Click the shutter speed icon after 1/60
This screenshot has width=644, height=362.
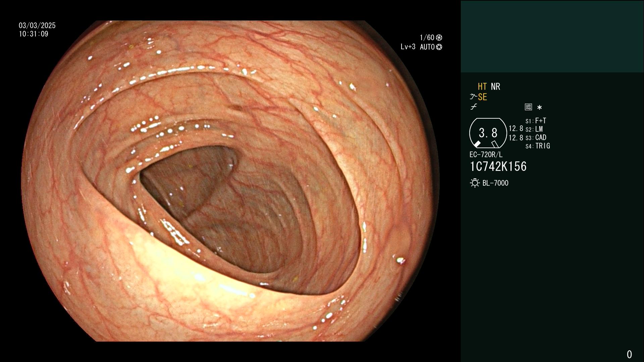click(x=439, y=38)
